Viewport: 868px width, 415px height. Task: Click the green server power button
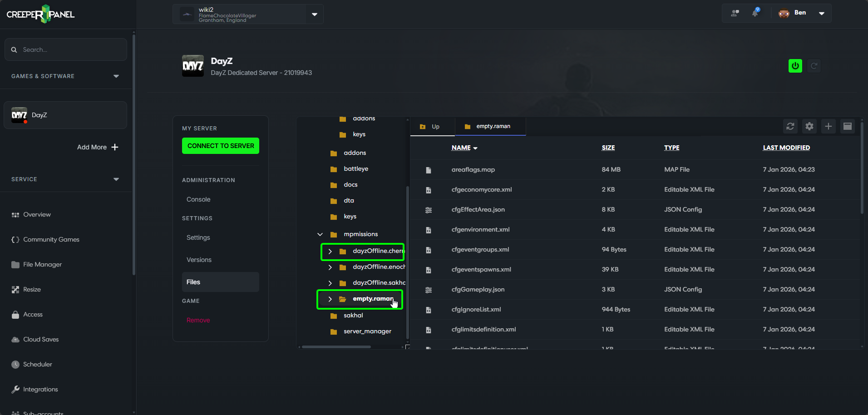pos(795,66)
